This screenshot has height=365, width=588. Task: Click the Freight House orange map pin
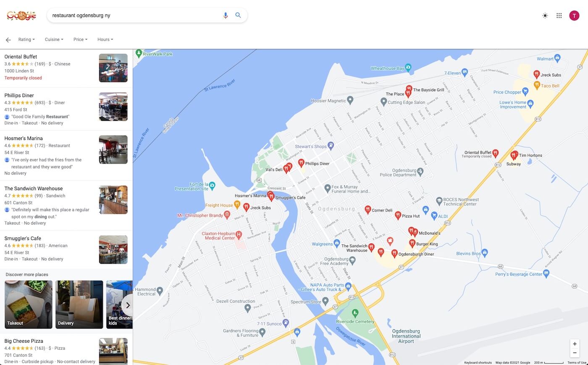(x=237, y=204)
